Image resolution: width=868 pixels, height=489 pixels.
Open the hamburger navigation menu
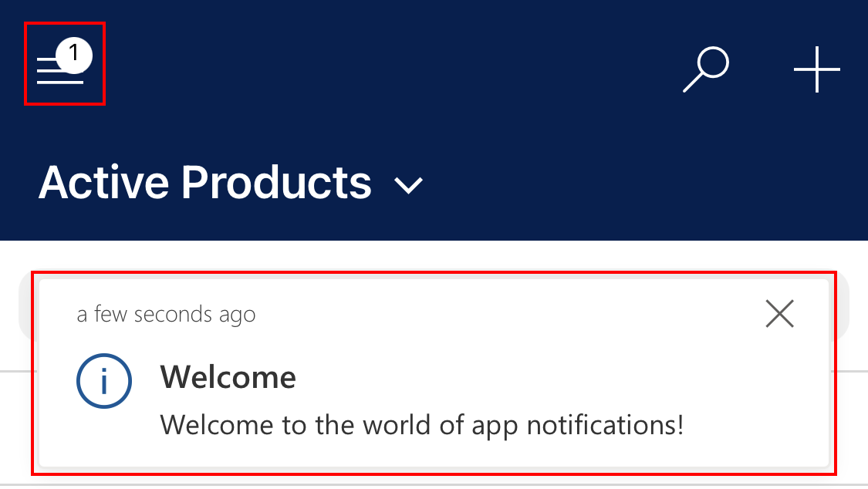pos(62,65)
